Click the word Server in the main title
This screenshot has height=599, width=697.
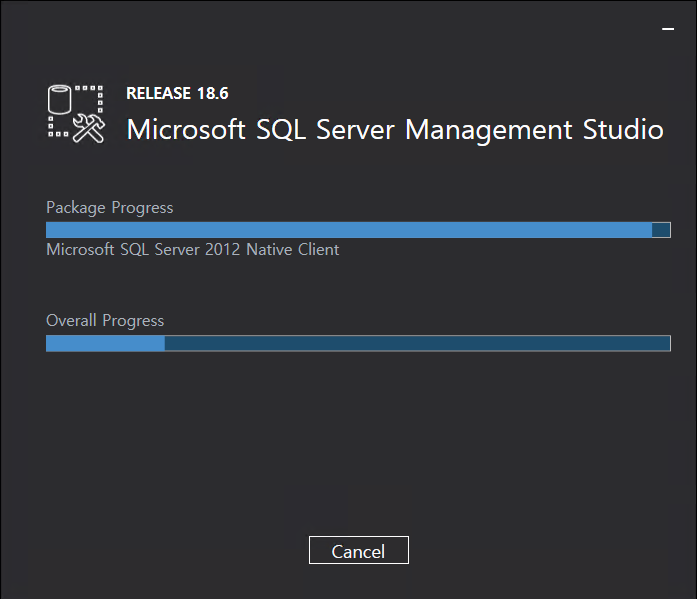[x=355, y=129]
